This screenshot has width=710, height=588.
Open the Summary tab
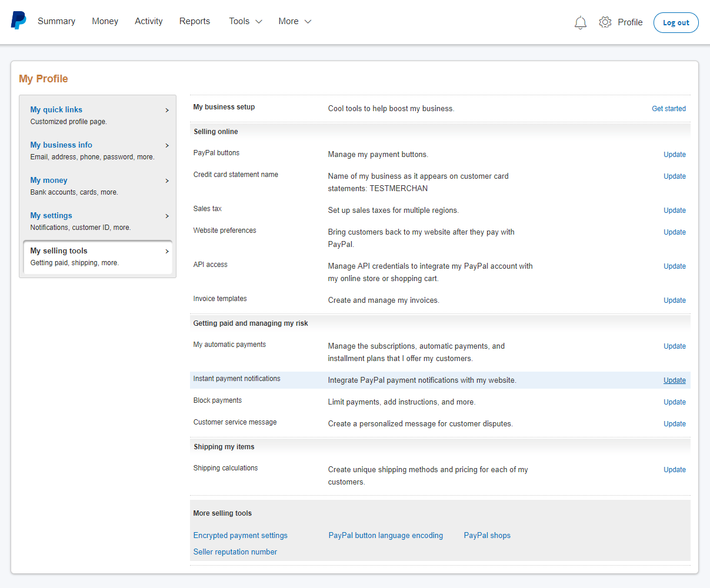[x=56, y=21]
